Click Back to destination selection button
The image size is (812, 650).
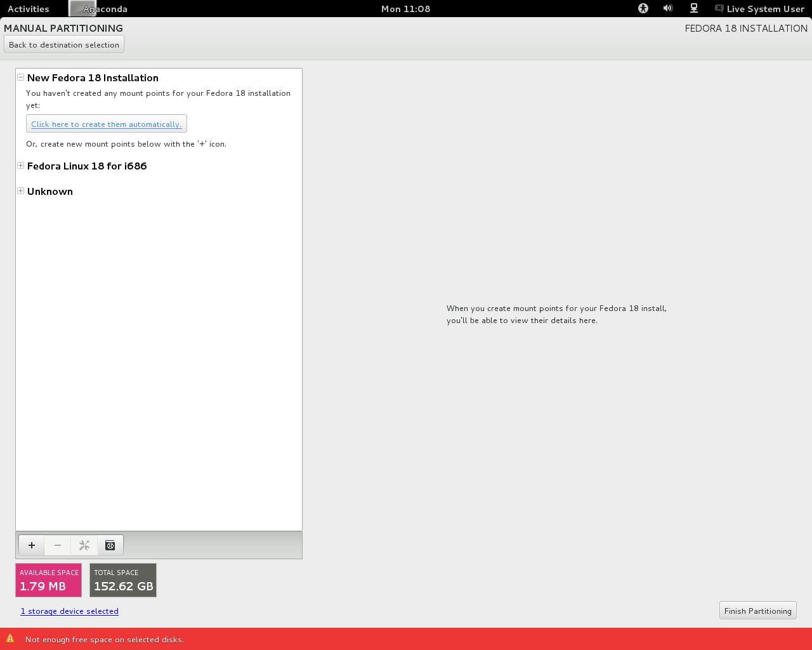[x=64, y=44]
